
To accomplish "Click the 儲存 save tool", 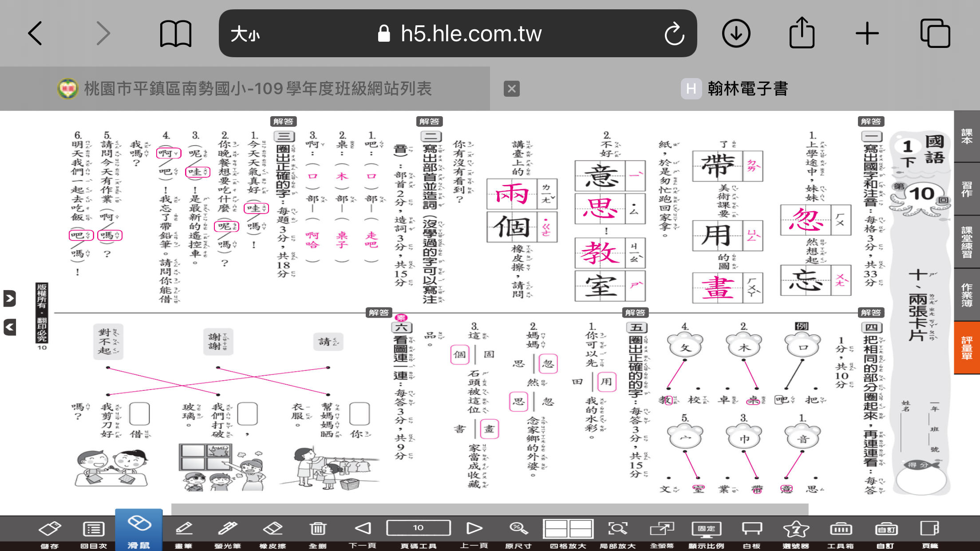I will click(x=50, y=534).
